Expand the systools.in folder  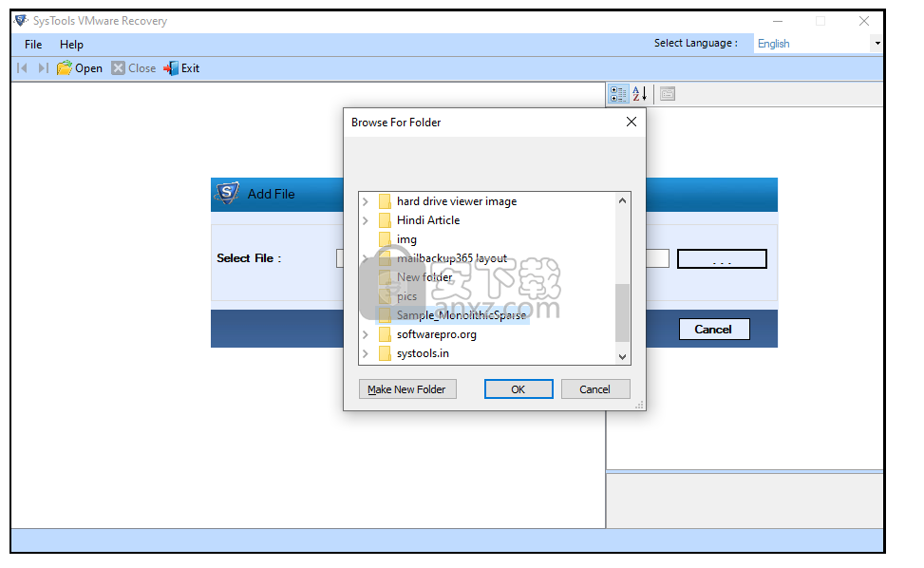366,353
